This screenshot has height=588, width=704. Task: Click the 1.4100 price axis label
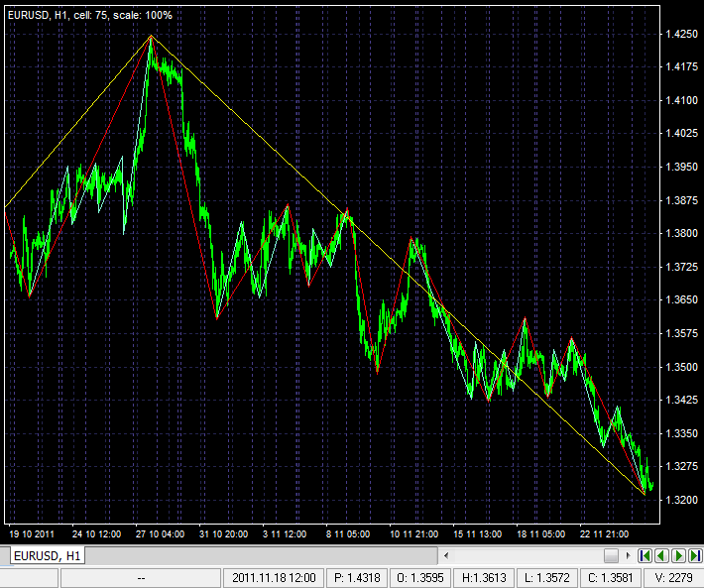coord(681,100)
